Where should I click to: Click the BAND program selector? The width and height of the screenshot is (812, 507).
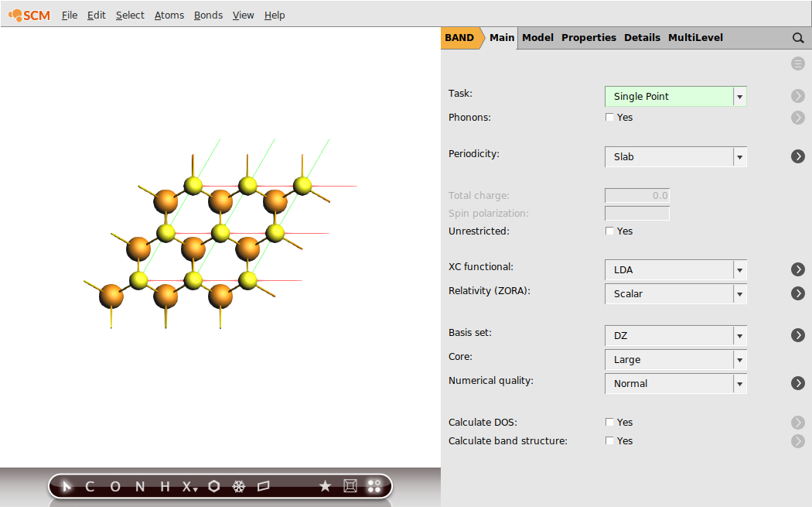pos(459,37)
